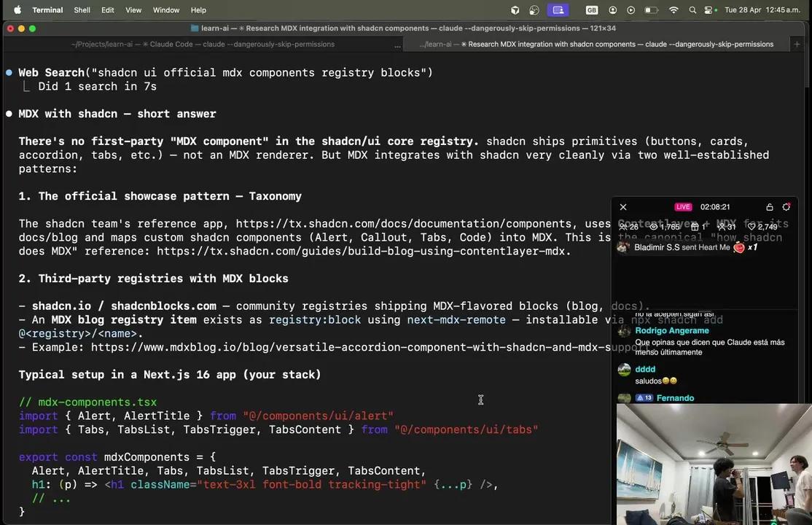
Task: Switch to the Research MDX integration tab
Action: [596, 44]
